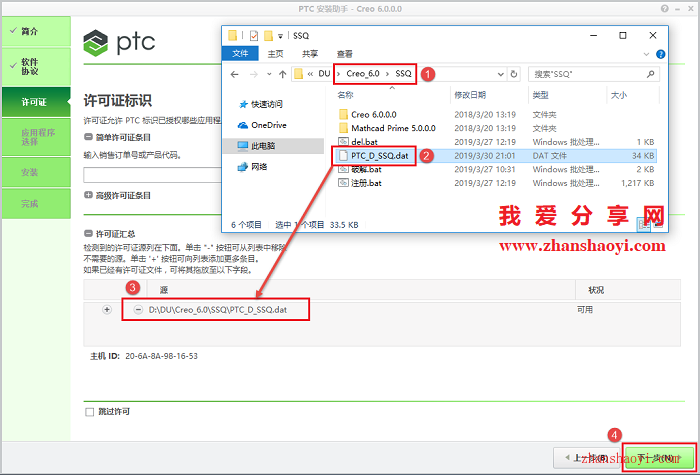Switch to the 查看 ribbon tab
The image size is (700, 475).
[345, 54]
